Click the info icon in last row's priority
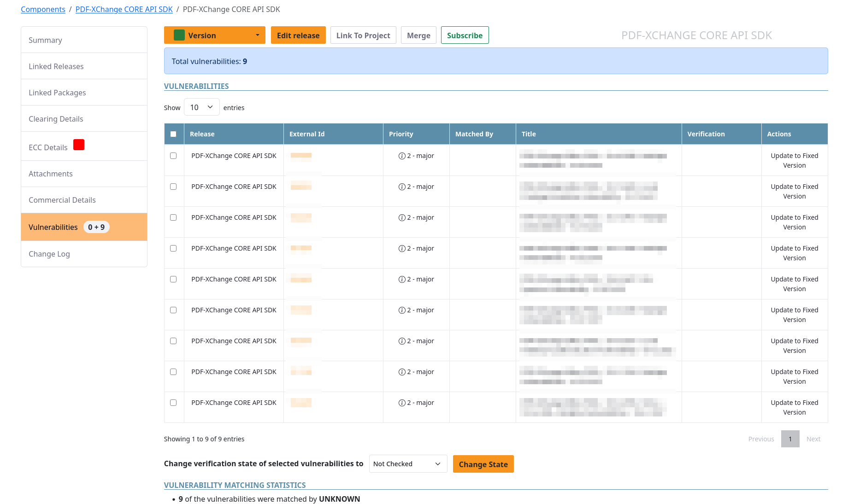854x504 pixels. pyautogui.click(x=401, y=403)
